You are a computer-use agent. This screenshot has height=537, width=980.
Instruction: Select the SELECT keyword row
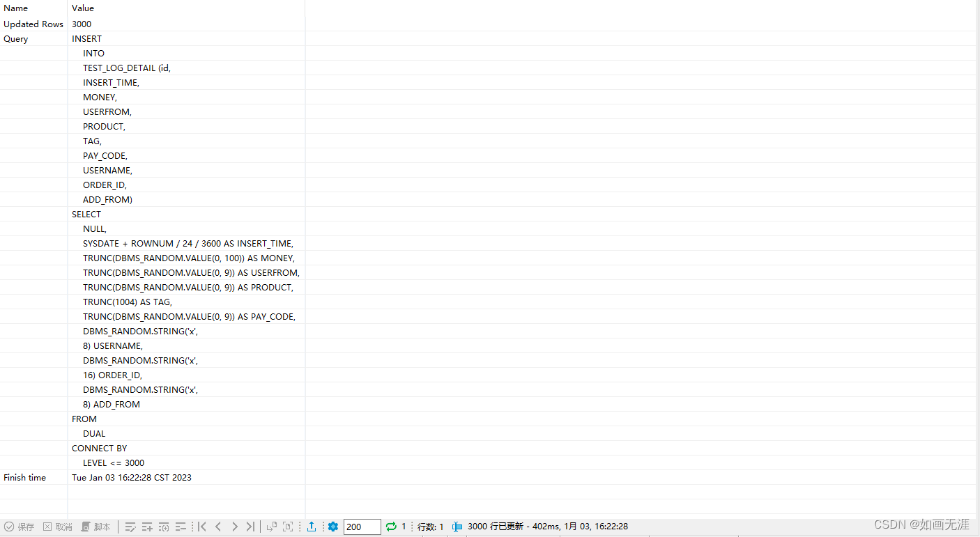(x=186, y=214)
